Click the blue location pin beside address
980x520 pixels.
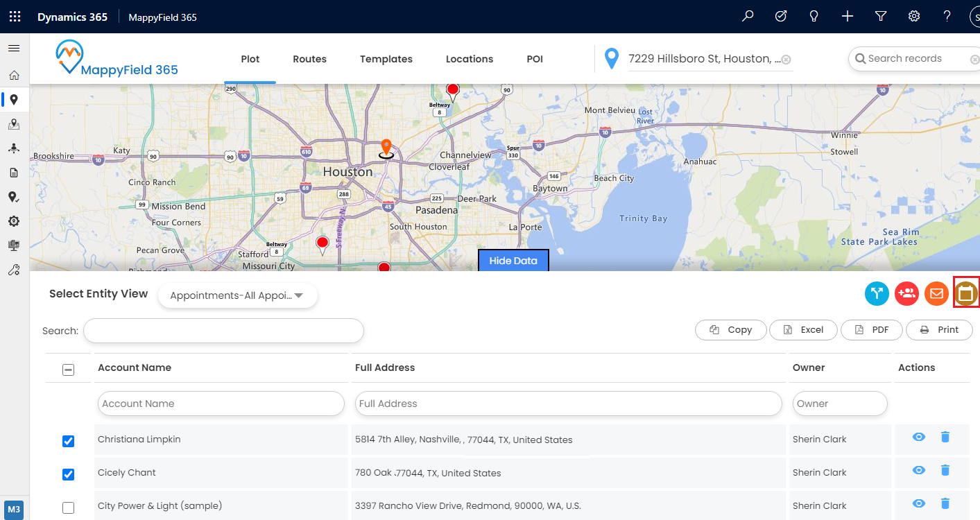[611, 59]
